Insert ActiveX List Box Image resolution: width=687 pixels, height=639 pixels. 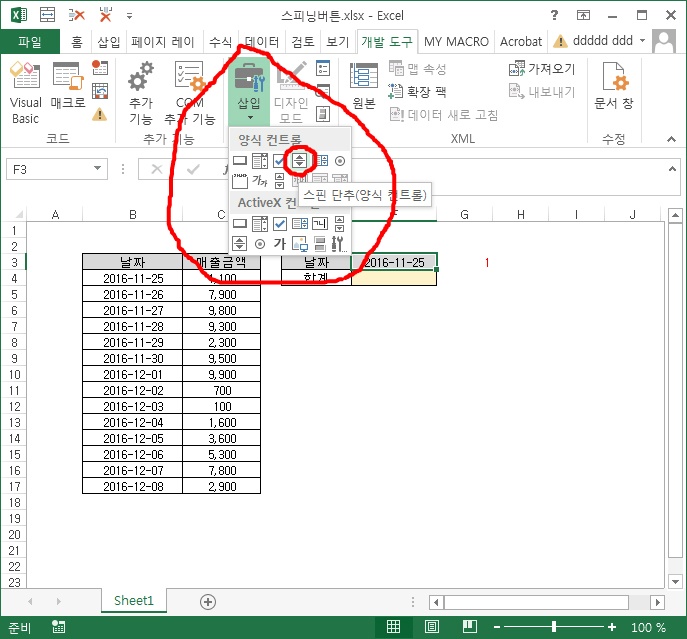(300, 224)
